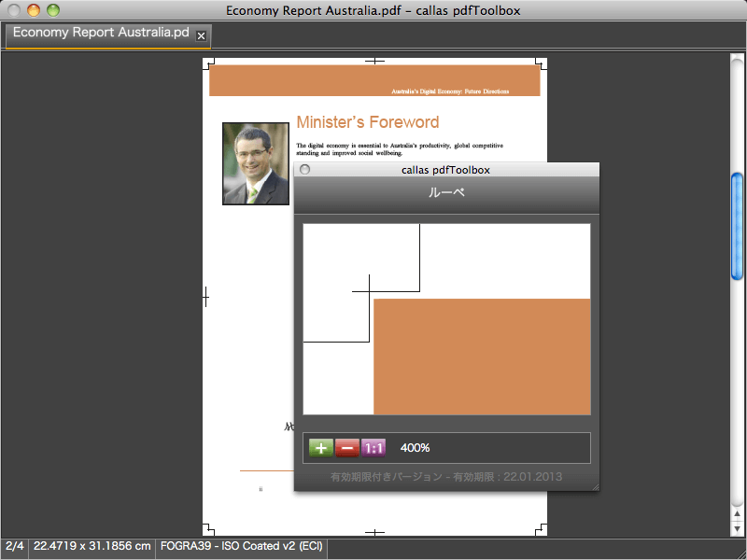The width and height of the screenshot is (747, 560).
Task: Close the Economy Report Australia.pd tab
Action: pos(202,35)
